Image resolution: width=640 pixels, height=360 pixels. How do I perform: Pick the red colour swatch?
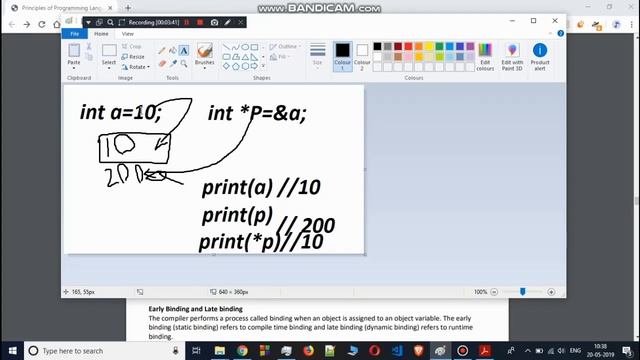click(408, 47)
